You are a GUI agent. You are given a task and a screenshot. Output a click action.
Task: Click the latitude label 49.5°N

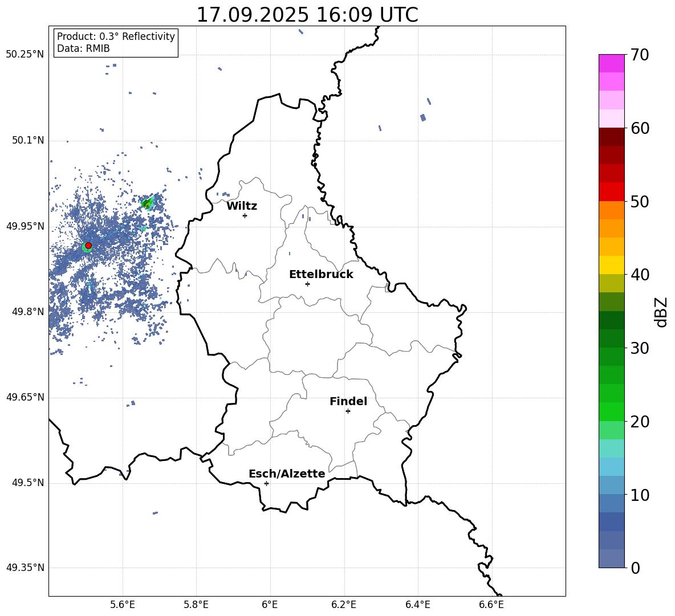28,483
